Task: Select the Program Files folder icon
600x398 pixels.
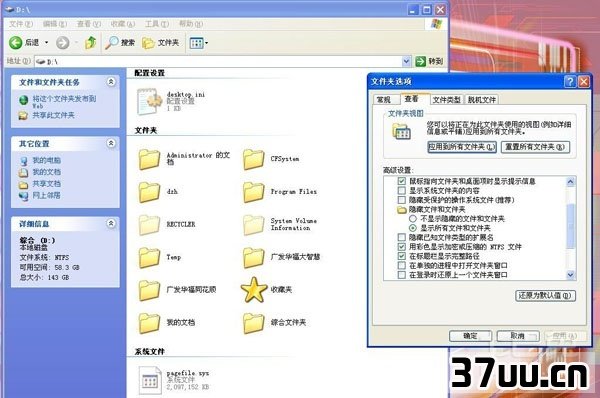Action: pyautogui.click(x=254, y=192)
